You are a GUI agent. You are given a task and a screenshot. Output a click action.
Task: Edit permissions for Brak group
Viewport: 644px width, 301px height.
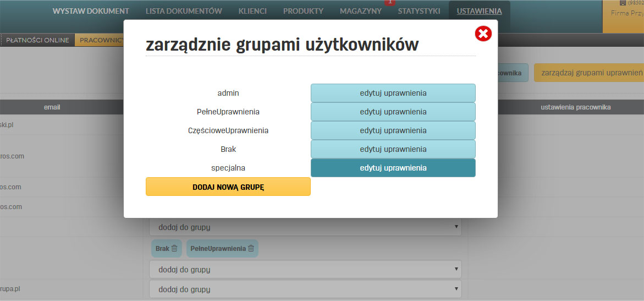tap(393, 149)
